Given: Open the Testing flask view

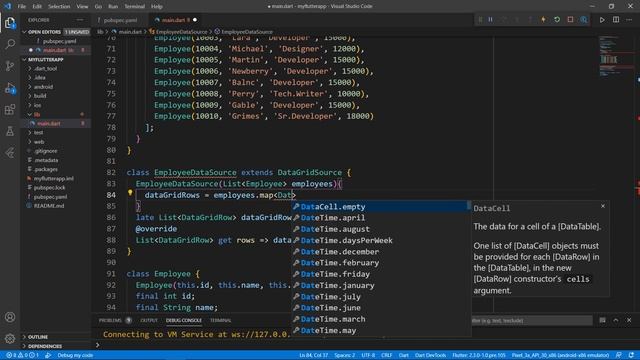Looking at the screenshot, I should (10, 131).
